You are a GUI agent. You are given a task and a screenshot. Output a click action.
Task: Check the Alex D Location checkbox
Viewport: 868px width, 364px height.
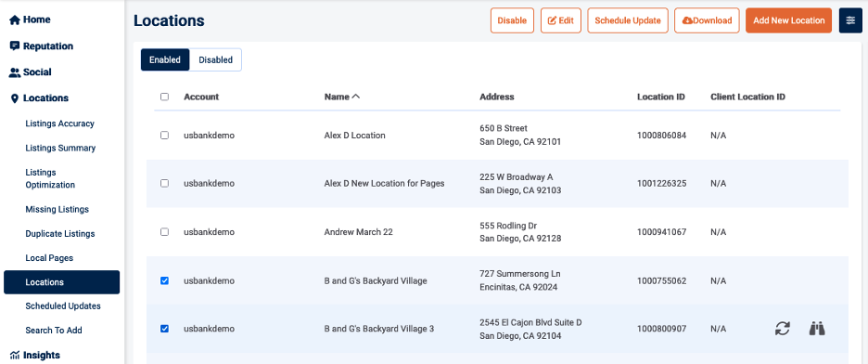164,136
